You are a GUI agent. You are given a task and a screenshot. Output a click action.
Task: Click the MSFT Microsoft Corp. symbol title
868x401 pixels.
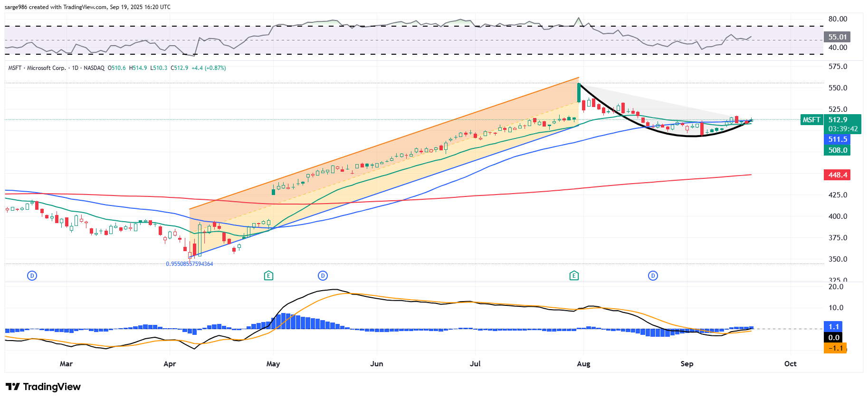[37, 68]
